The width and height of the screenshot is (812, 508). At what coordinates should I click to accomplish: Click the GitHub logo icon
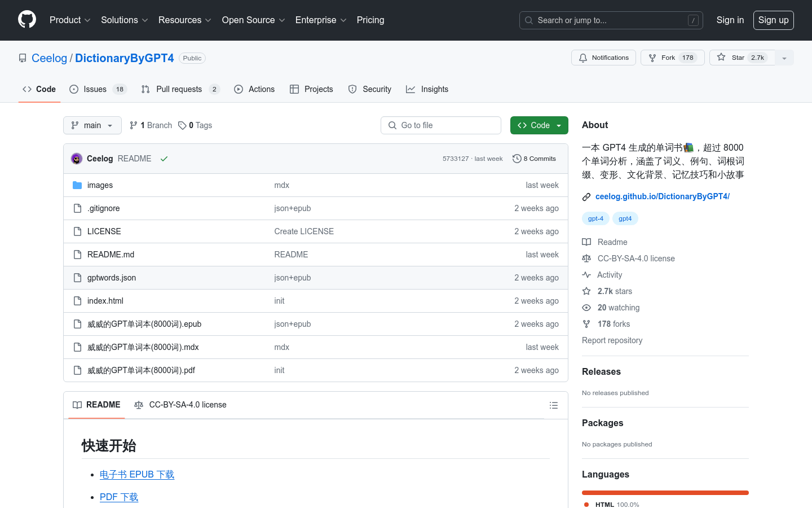pyautogui.click(x=27, y=20)
